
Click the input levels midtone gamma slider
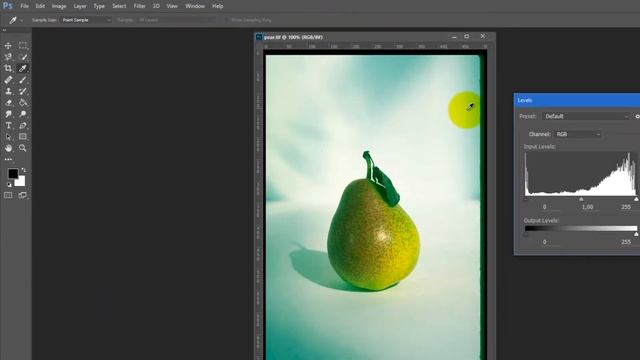point(581,199)
